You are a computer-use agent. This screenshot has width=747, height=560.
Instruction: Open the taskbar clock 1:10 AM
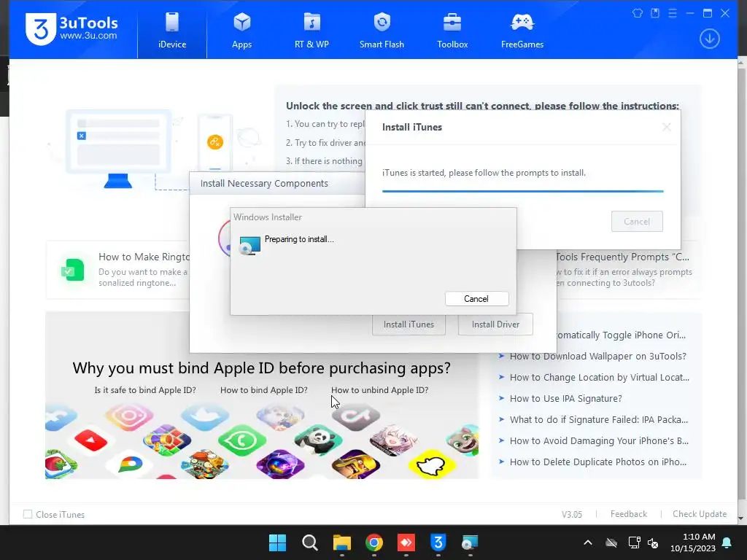[693, 542]
